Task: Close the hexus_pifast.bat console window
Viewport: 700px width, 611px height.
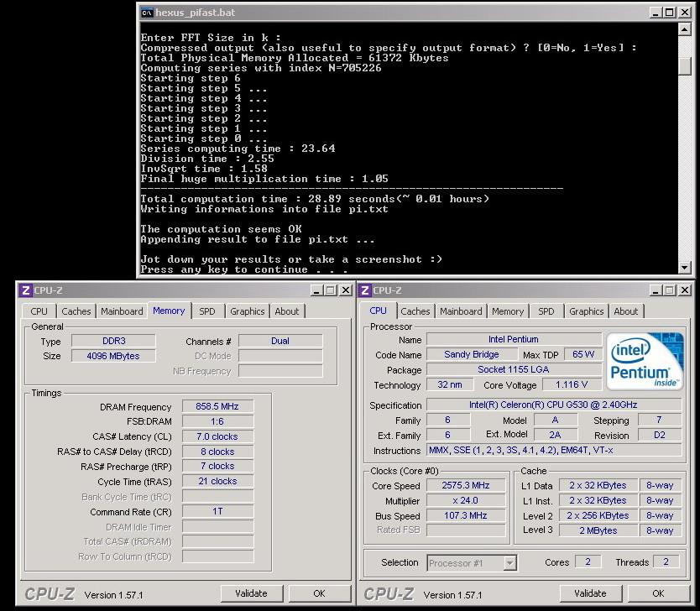Action: (684, 13)
